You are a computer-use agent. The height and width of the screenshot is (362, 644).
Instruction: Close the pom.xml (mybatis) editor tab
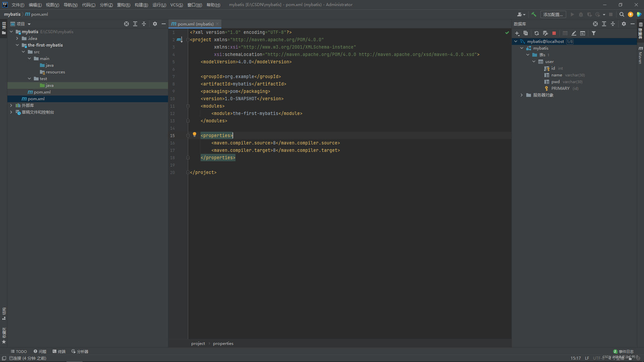[x=217, y=24]
